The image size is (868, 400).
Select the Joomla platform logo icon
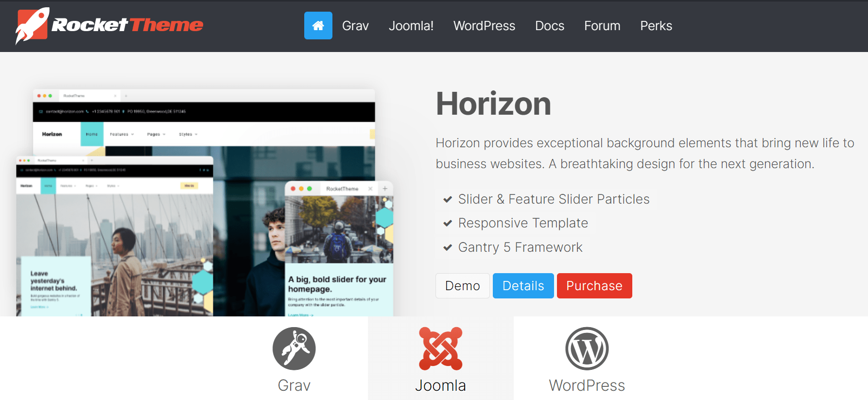coord(441,348)
